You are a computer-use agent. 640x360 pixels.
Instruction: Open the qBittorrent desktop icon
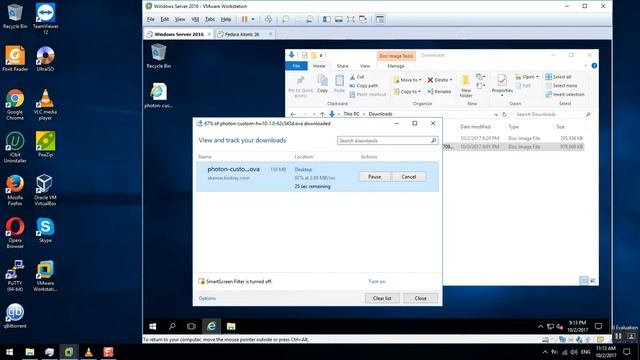tap(15, 316)
